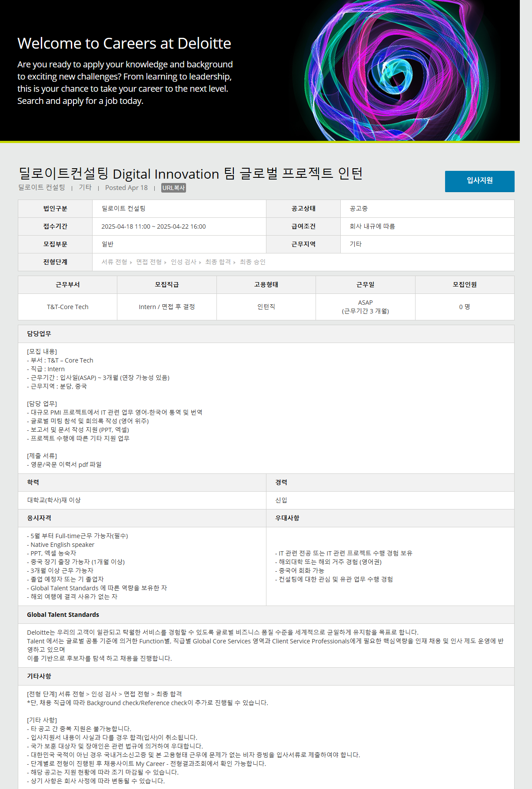Click the Posted Apr 18 text
The height and width of the screenshot is (789, 532).
pos(126,188)
